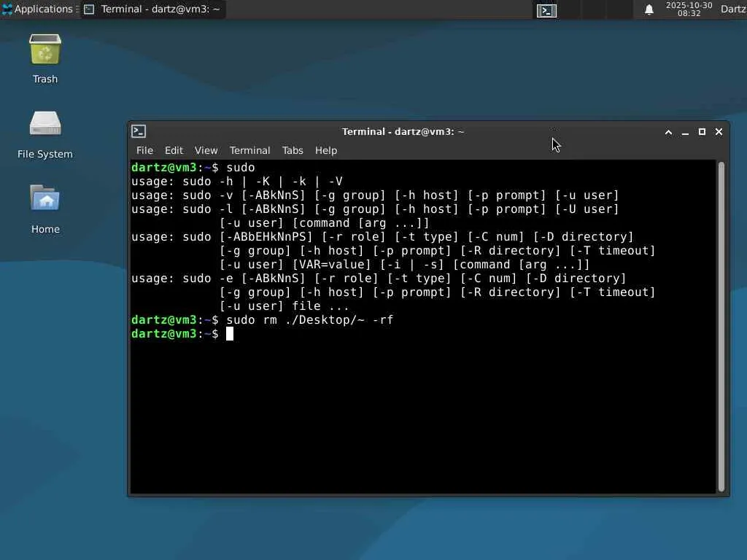Open the Dartz user menu in panel
The width and height of the screenshot is (747, 560).
click(x=733, y=9)
